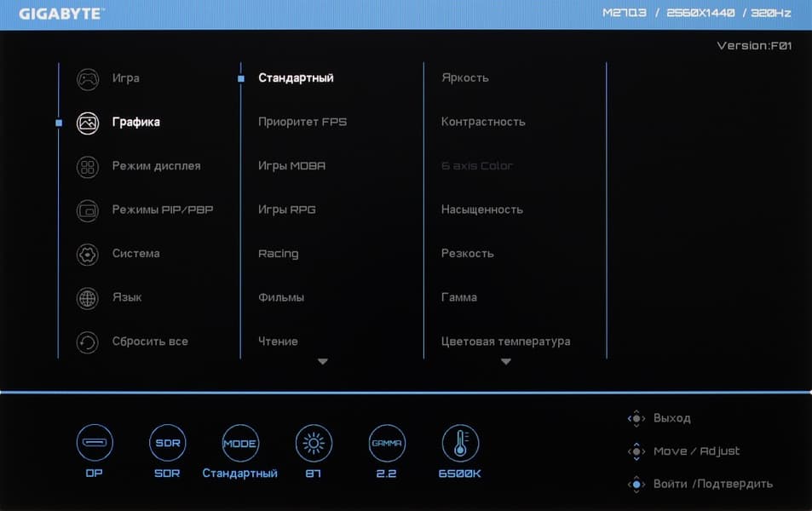Adjust the Насыщенность setting
The image size is (812, 511).
(482, 210)
